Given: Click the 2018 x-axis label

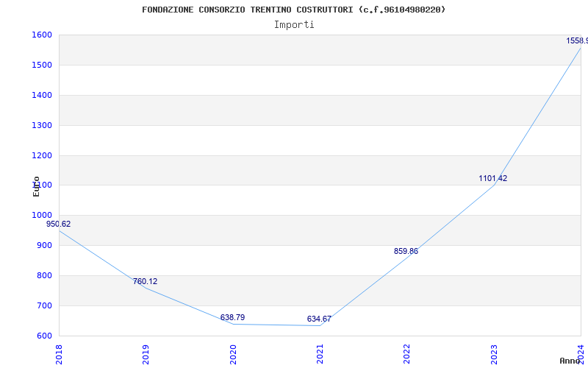Looking at the screenshot, I should (x=58, y=355).
